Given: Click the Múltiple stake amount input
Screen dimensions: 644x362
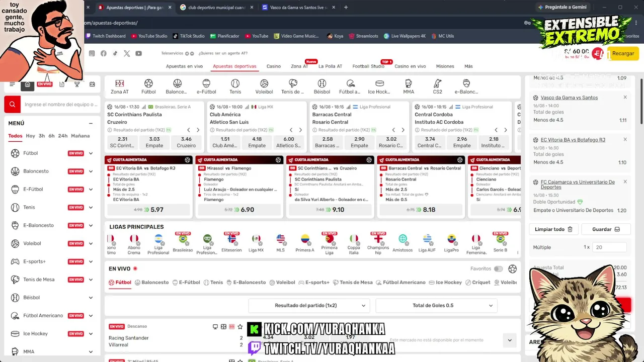Looking at the screenshot, I should [x=610, y=247].
